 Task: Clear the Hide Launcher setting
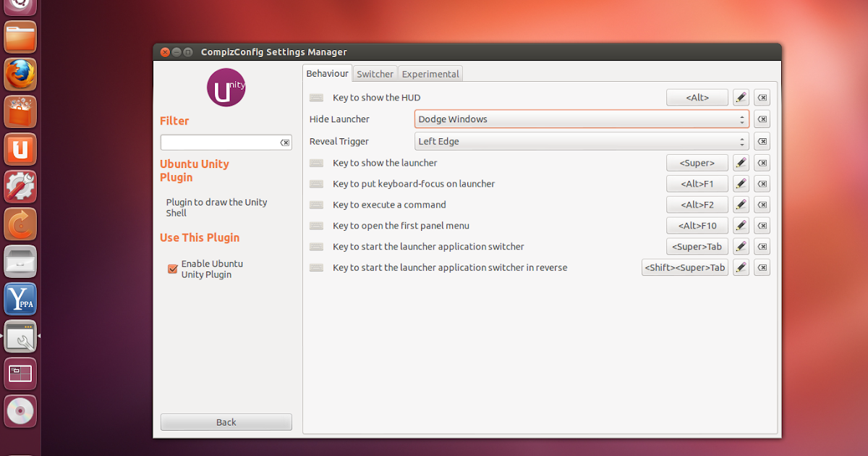761,119
